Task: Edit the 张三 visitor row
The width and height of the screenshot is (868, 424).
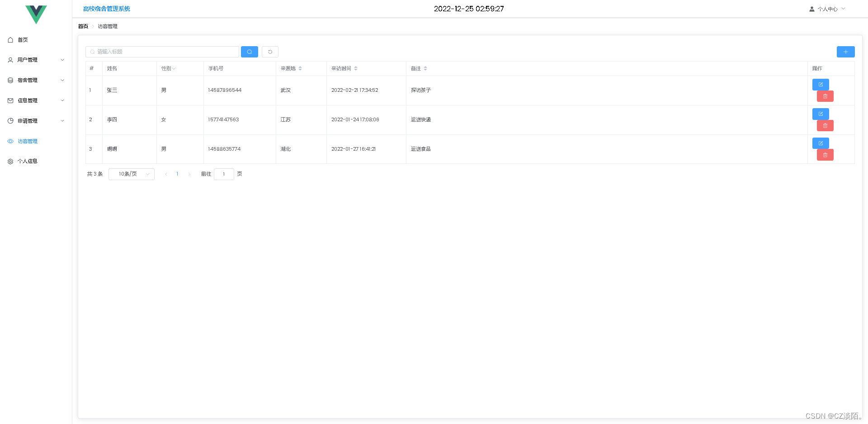Action: [821, 85]
